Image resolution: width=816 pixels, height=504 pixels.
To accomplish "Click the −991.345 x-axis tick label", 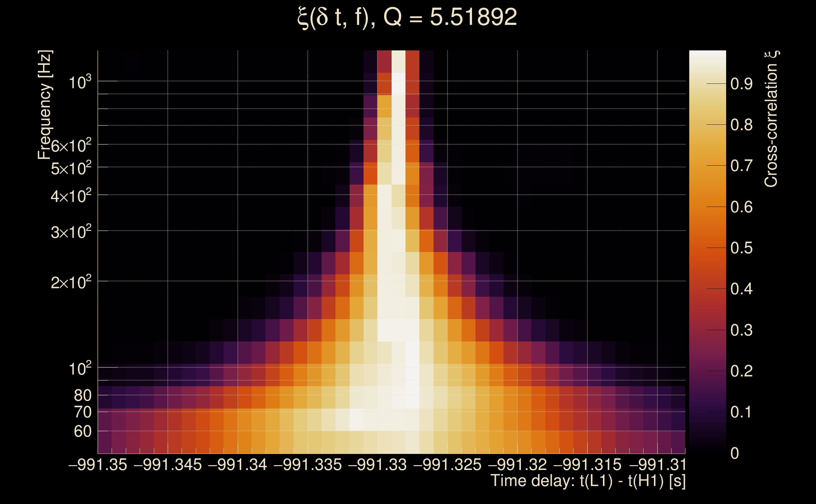I will tap(168, 465).
